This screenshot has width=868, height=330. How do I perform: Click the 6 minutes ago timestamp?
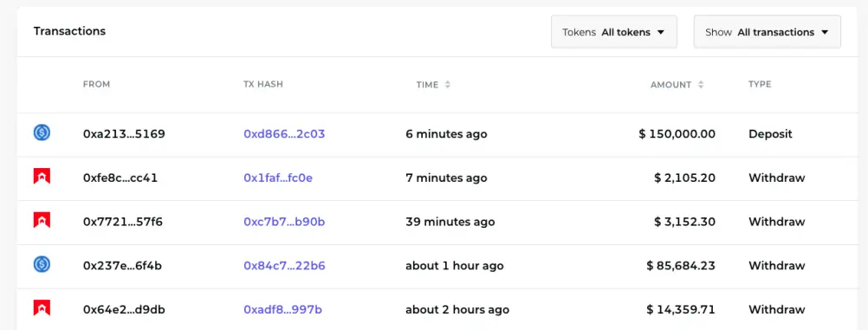(446, 134)
